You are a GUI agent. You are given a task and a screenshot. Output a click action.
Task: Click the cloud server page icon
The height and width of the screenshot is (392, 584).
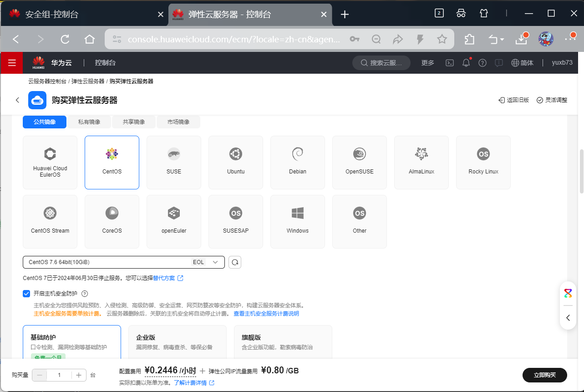37,100
